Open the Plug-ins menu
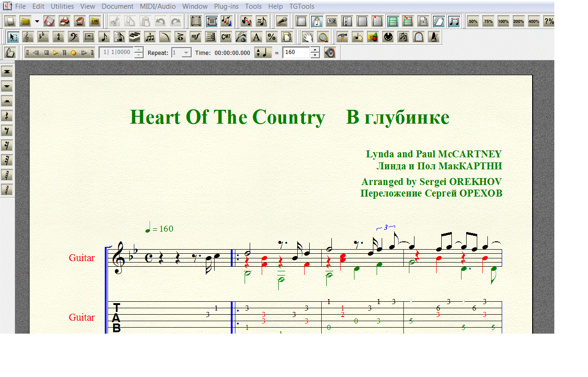The image size is (588, 377). pos(226,6)
